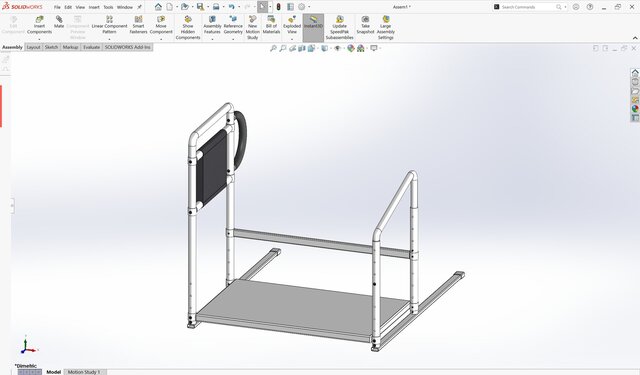Expand Insert Components dropdown arrow
The height and width of the screenshot is (375, 640).
point(39,39)
